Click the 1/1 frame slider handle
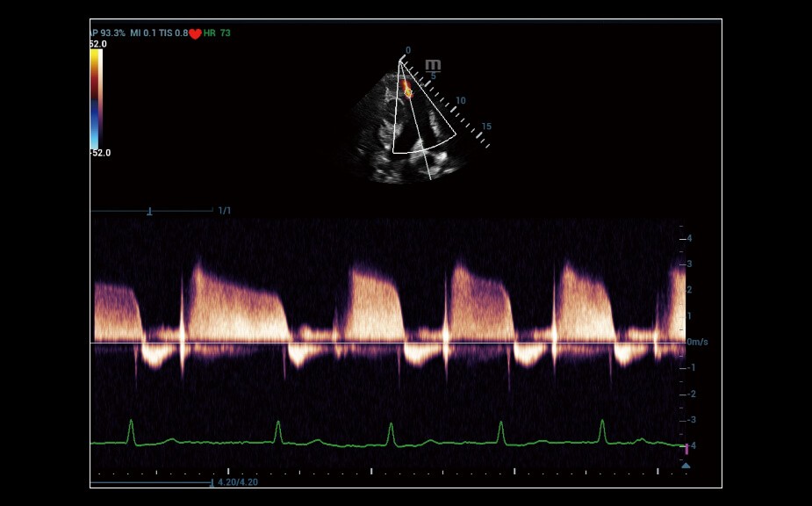The width and height of the screenshot is (812, 506). [x=149, y=211]
